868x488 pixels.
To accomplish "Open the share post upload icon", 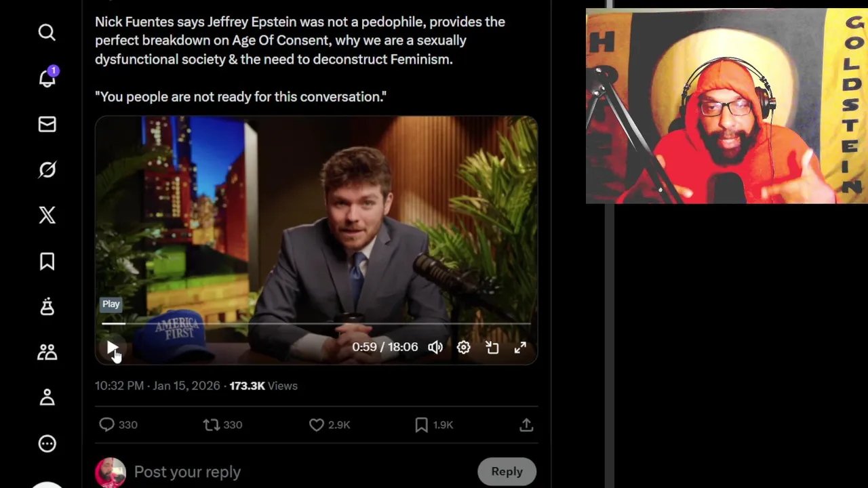I will [526, 425].
